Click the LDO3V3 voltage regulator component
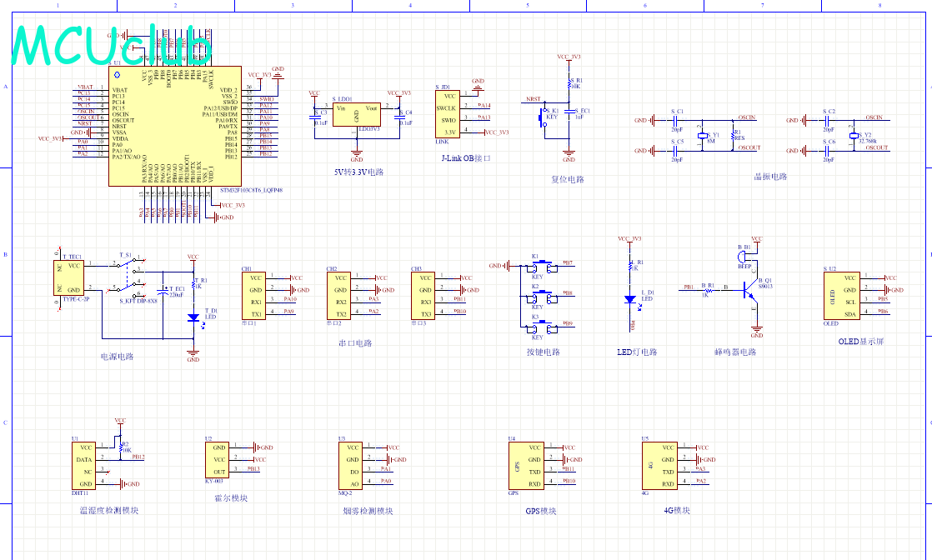 coord(356,114)
